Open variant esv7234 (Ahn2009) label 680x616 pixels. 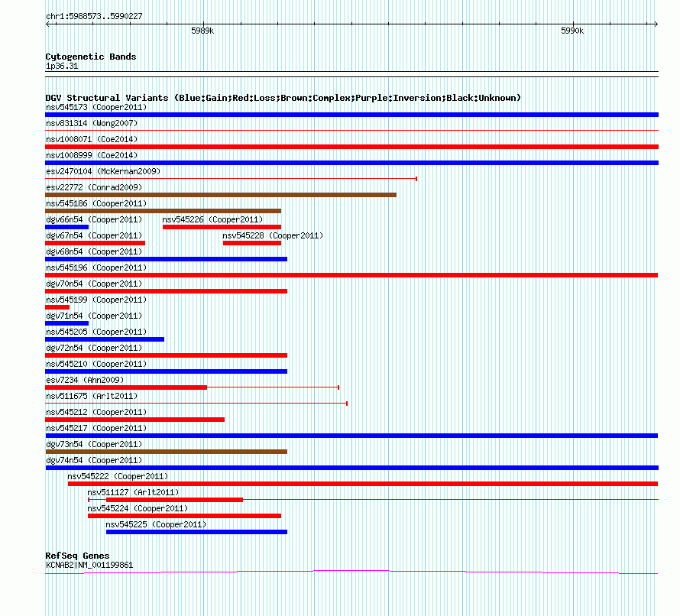point(85,380)
